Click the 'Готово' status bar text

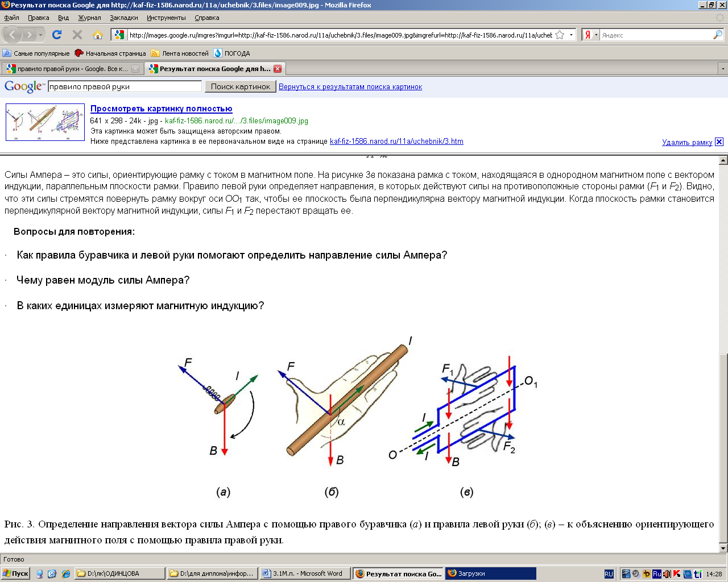[14, 559]
